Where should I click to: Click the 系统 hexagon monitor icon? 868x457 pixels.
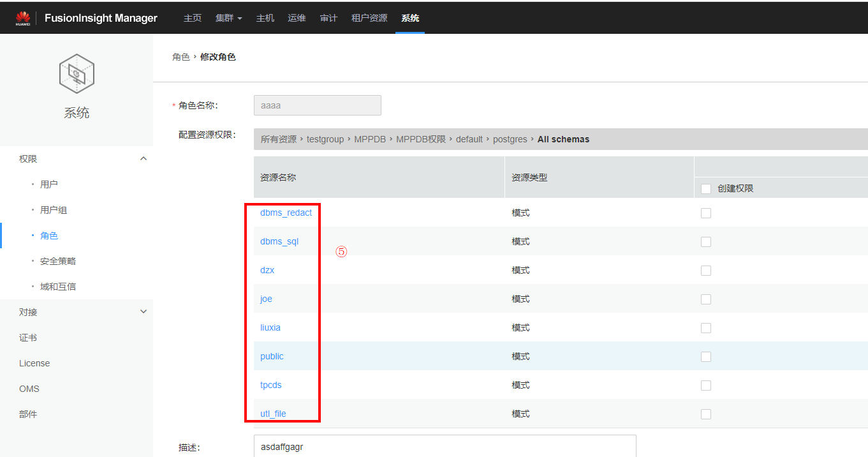77,75
